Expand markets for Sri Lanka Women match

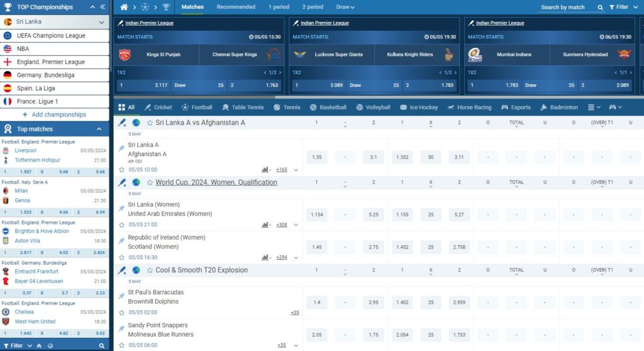pos(296,225)
